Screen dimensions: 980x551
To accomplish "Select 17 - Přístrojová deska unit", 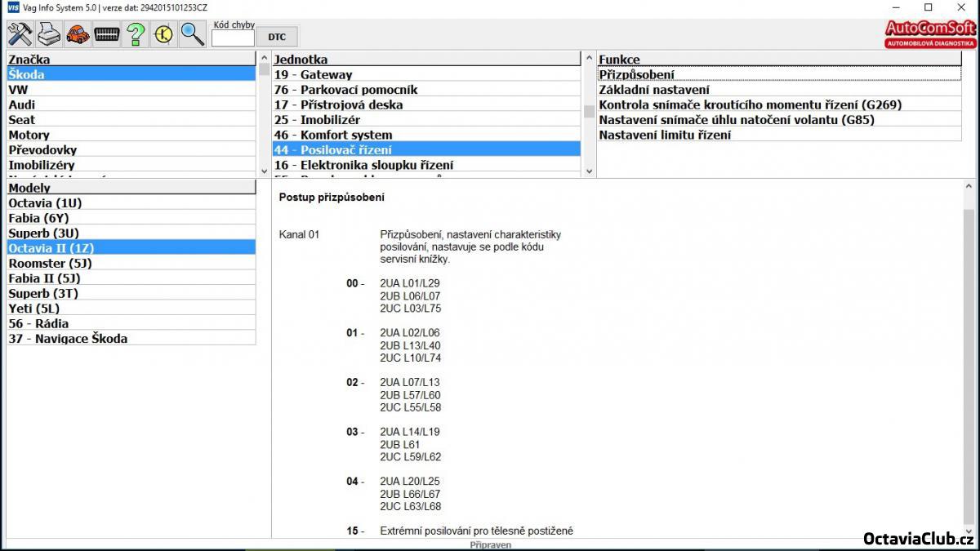I will coord(338,104).
